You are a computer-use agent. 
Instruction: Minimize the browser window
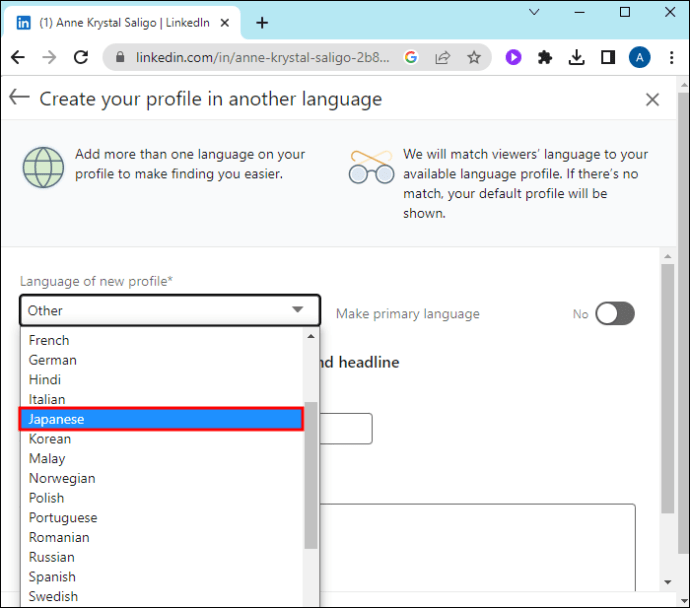[x=580, y=12]
